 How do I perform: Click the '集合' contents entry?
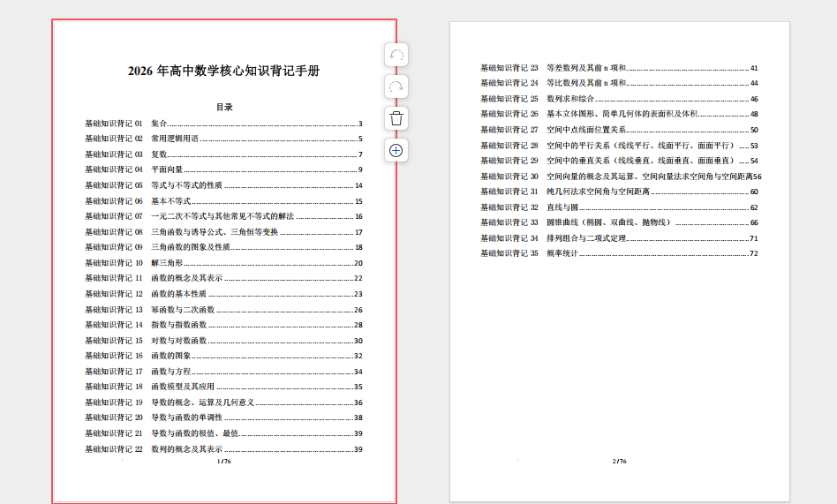click(x=159, y=124)
